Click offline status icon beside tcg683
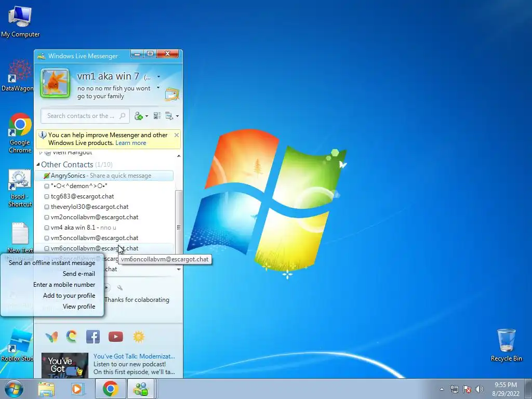This screenshot has height=399, width=532. pyautogui.click(x=47, y=196)
